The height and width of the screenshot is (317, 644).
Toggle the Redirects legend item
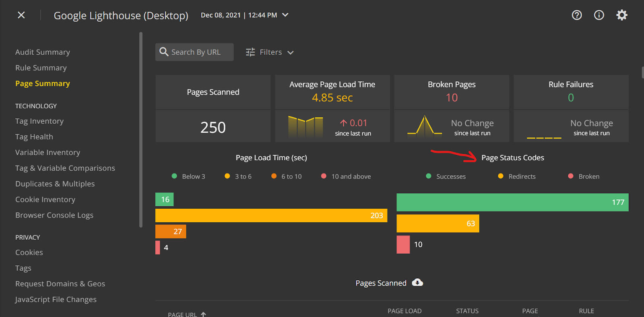click(517, 176)
